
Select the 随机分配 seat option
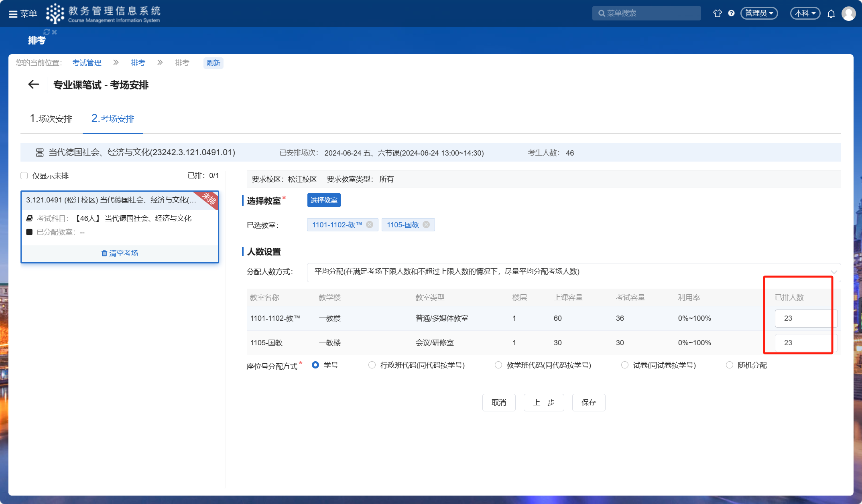[730, 365]
